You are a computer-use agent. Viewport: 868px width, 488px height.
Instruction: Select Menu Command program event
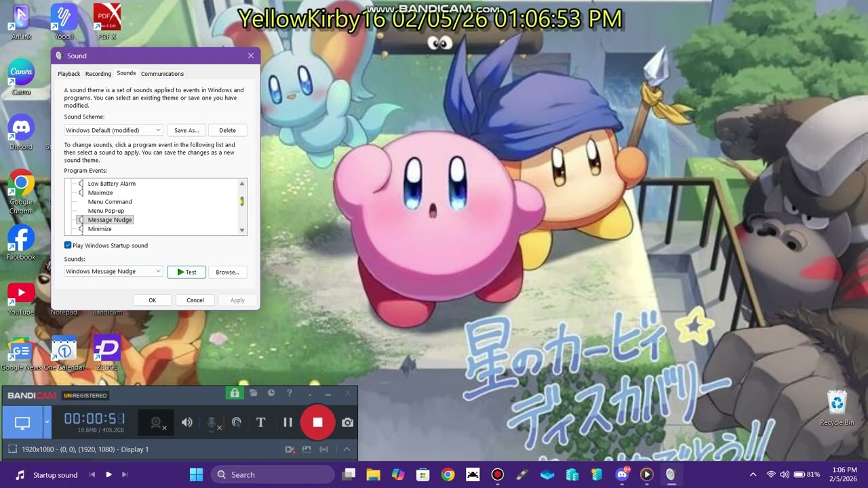pyautogui.click(x=110, y=202)
